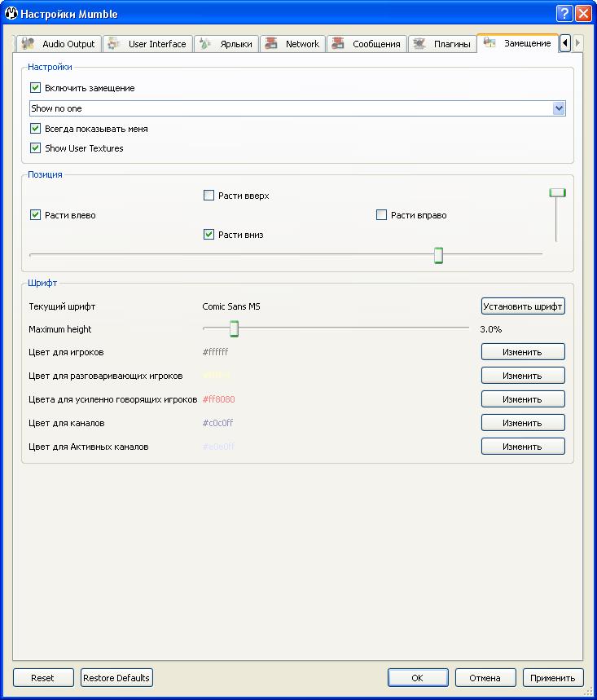Click the Maximum height slider handle
Screen dimensions: 597x700
[x=234, y=328]
